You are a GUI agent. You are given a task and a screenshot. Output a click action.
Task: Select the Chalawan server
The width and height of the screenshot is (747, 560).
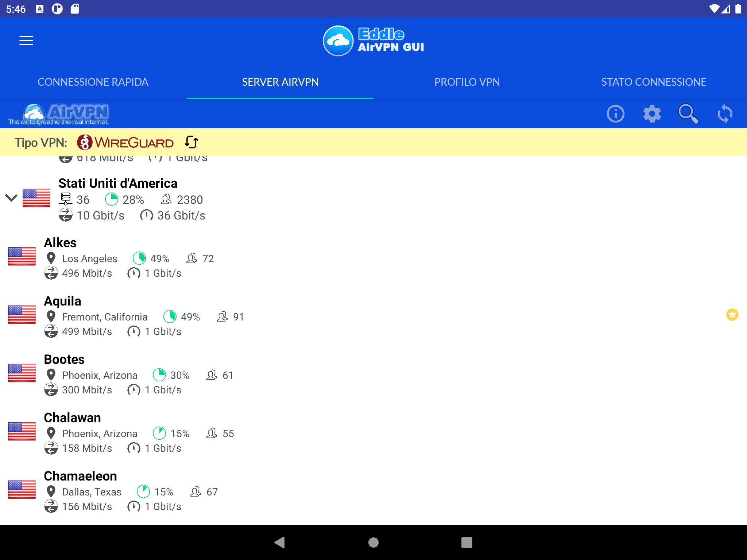click(x=373, y=432)
